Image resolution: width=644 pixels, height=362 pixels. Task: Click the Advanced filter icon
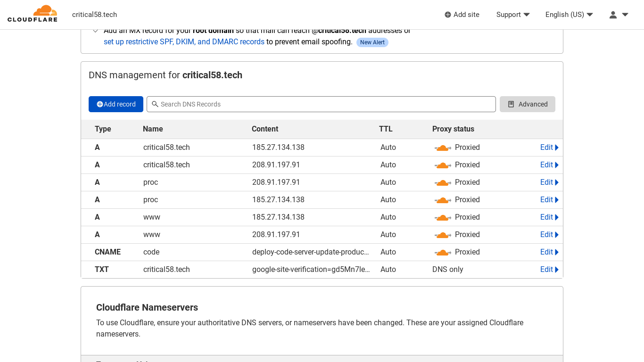[511, 104]
